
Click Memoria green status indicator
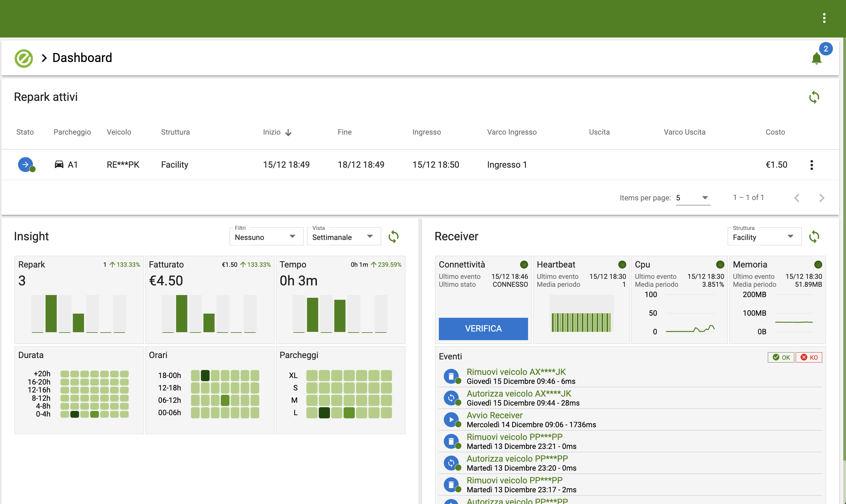coord(818,264)
